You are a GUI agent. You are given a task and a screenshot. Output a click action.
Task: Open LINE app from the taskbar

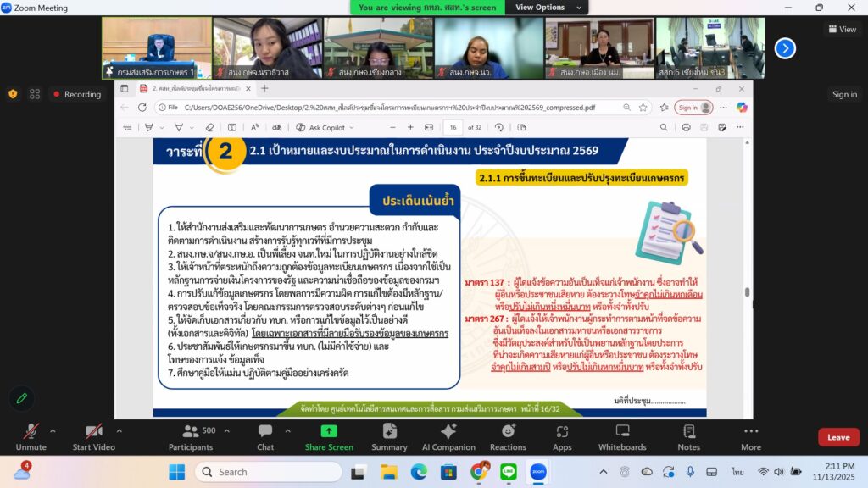point(509,472)
